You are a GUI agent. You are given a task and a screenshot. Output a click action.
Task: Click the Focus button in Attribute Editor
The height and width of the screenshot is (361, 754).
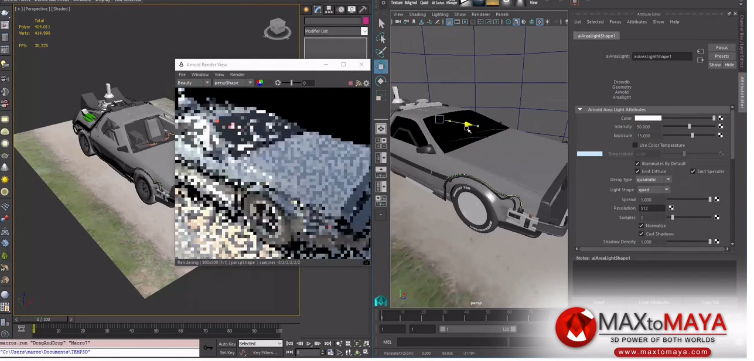pos(721,48)
